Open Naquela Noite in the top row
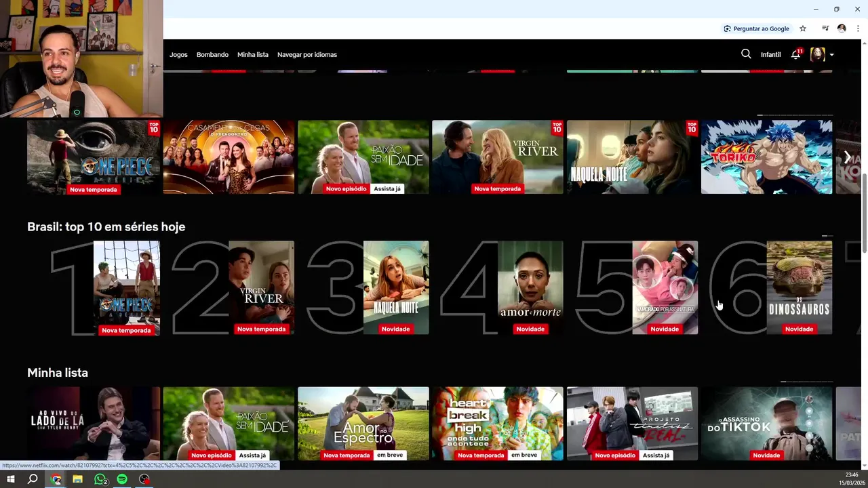868x488 pixels. [x=632, y=157]
